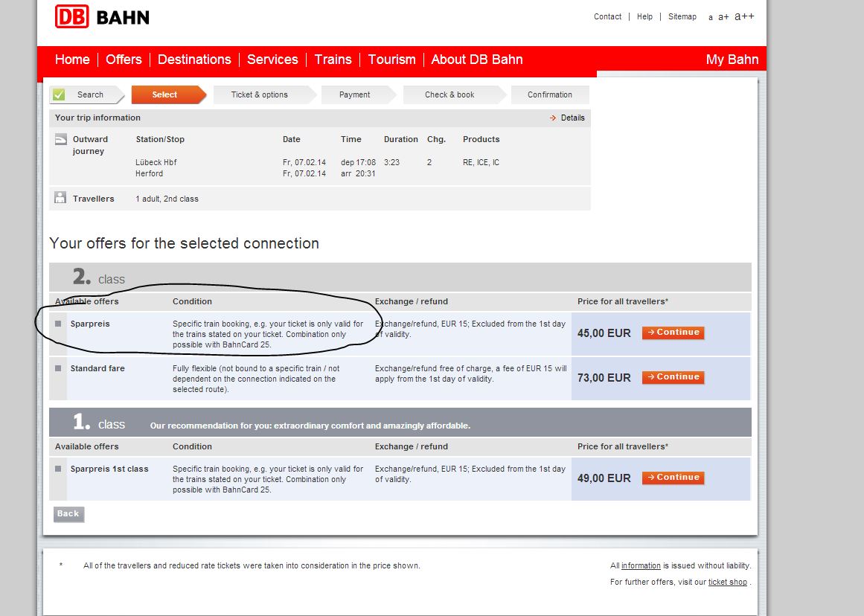This screenshot has width=864, height=616.
Task: Click the 73,00 EUR price
Action: coord(604,378)
